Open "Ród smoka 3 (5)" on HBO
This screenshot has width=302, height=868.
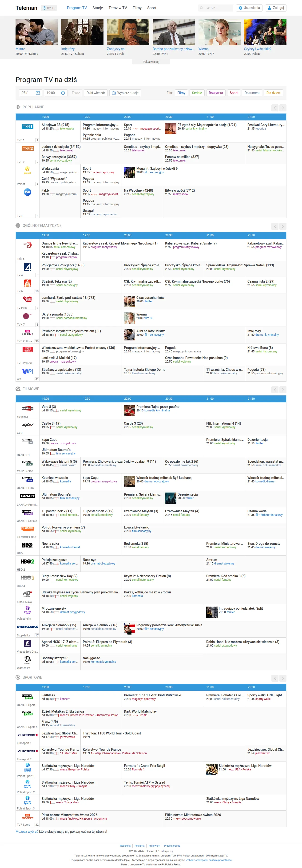(x=136, y=544)
